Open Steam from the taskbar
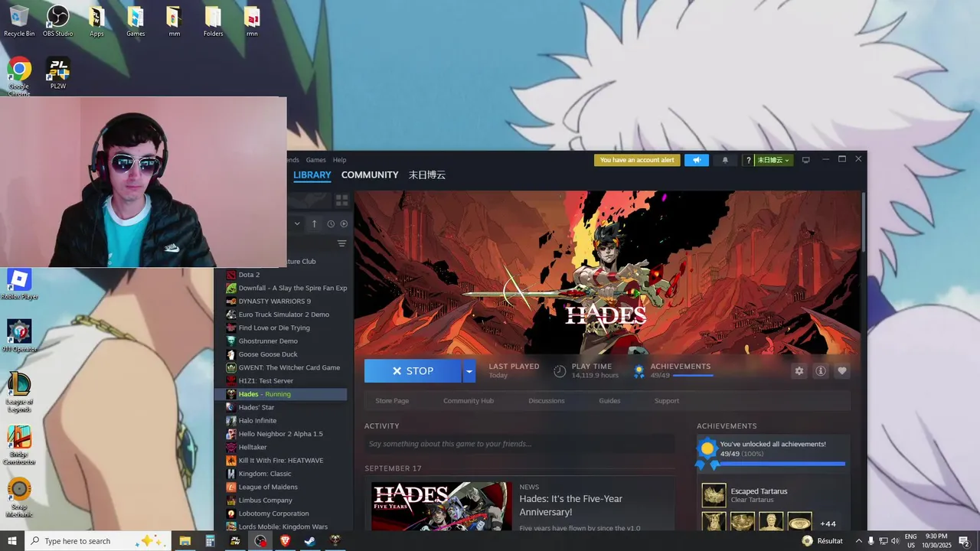Viewport: 980px width, 551px height. coord(310,541)
